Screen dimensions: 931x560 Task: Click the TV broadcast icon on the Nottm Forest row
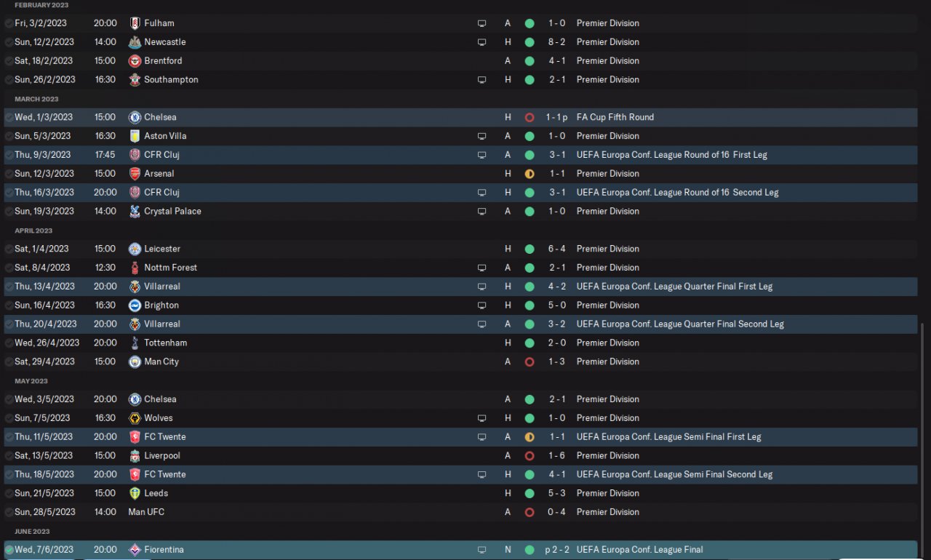coord(482,268)
